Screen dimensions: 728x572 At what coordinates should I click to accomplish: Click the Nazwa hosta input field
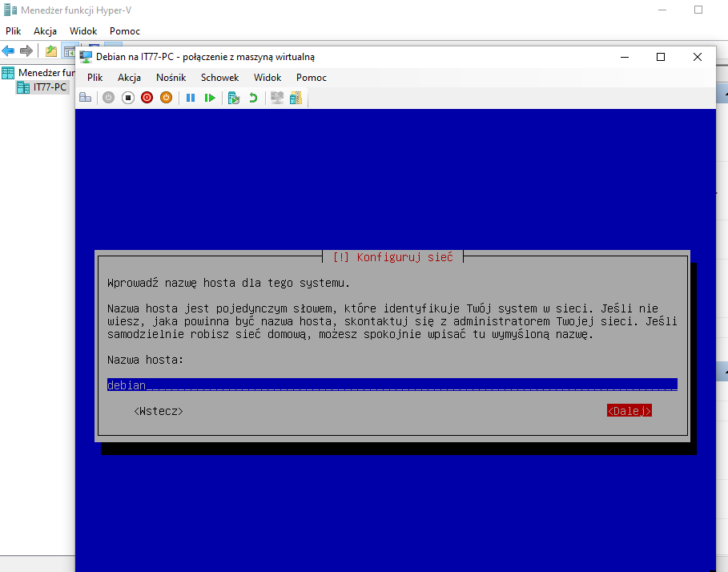(x=392, y=385)
